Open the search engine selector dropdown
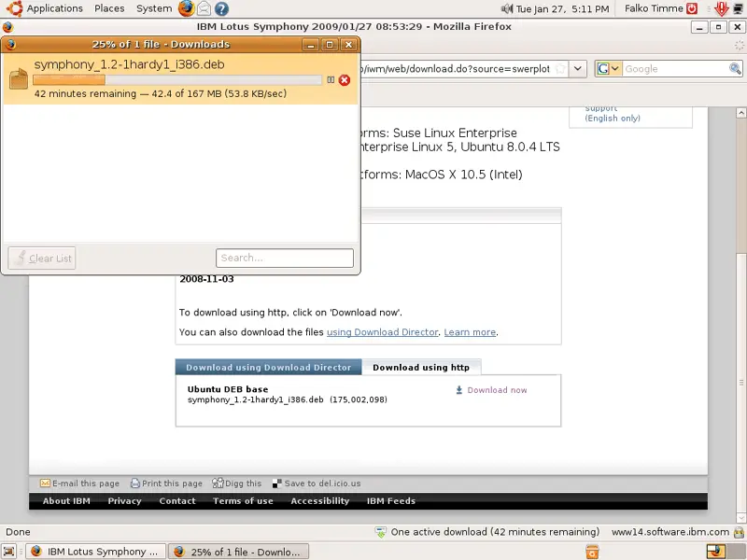 tap(609, 69)
